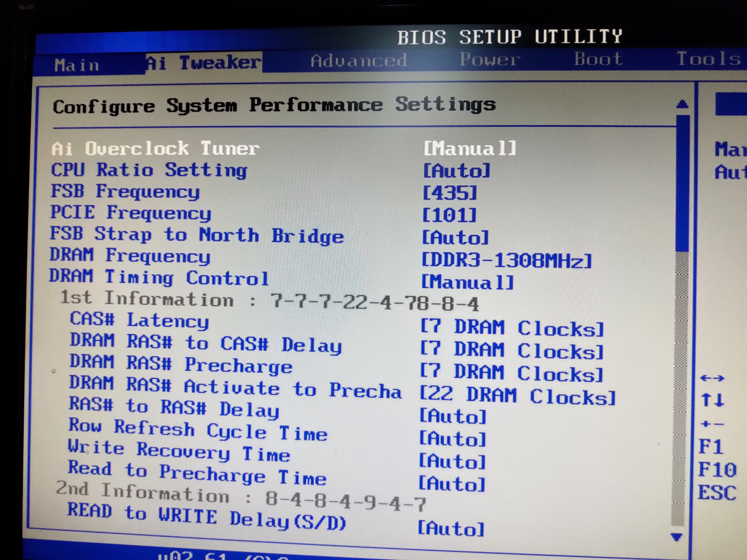
Task: Edit the FSB Frequency 435 field
Action: (x=449, y=193)
